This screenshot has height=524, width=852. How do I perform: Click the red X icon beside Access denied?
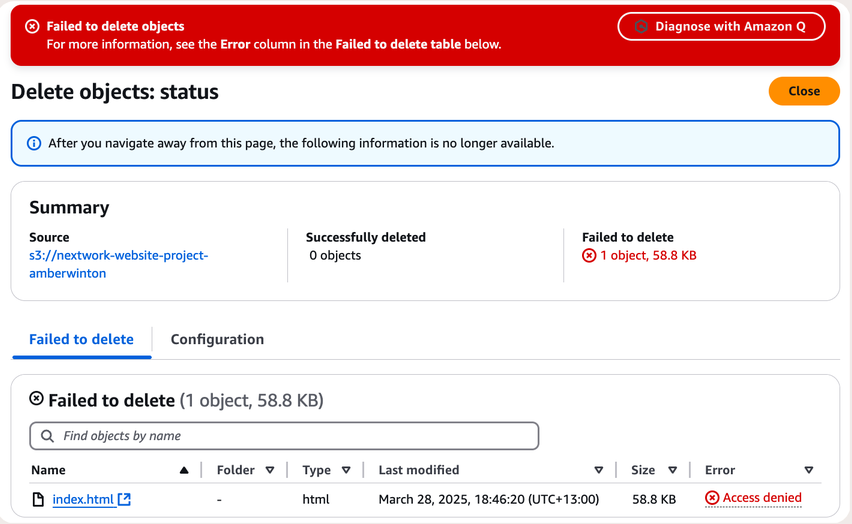pos(712,497)
